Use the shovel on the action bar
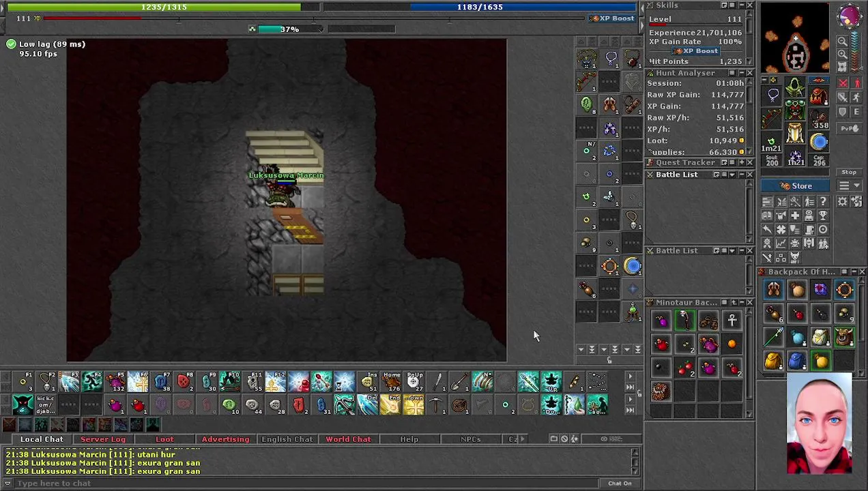The image size is (868, 491). tap(460, 382)
